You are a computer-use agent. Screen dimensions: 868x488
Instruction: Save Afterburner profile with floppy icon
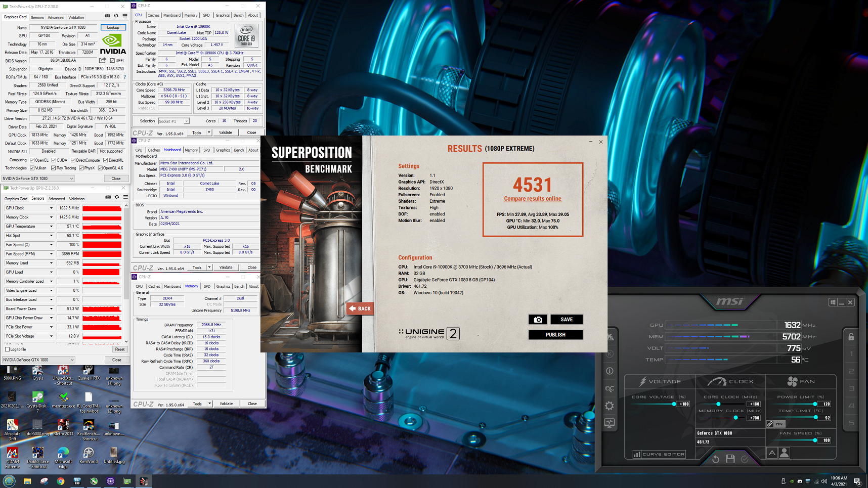[730, 459]
